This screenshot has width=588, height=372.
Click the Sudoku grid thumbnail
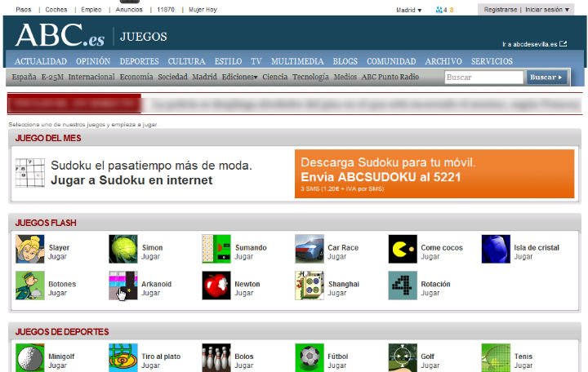pos(30,173)
